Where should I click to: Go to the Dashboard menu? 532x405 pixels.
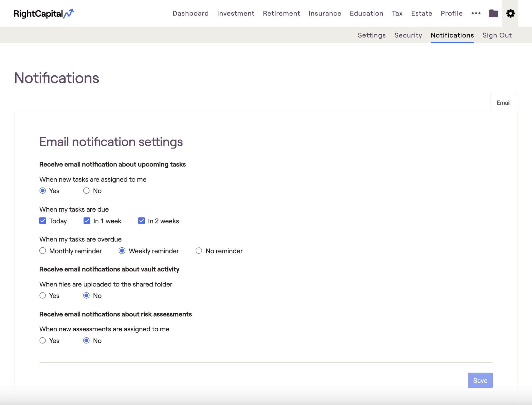coord(191,13)
